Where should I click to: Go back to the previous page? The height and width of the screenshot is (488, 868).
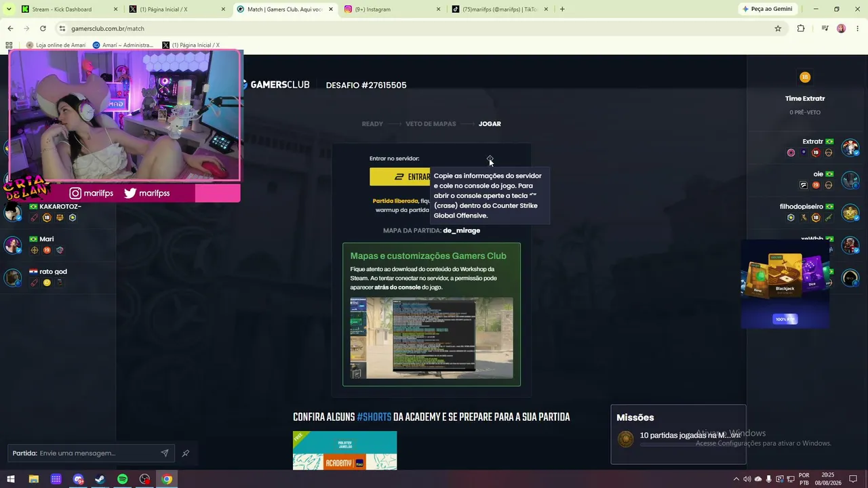click(10, 28)
